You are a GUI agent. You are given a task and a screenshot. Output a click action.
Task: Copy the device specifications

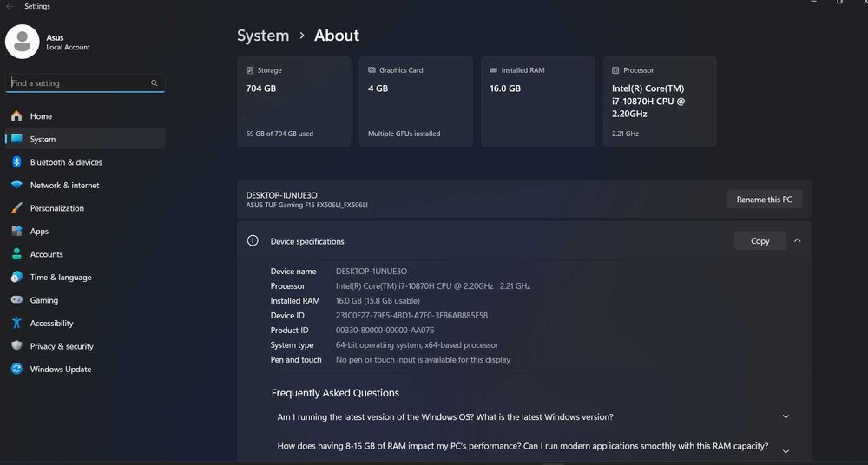pyautogui.click(x=760, y=241)
